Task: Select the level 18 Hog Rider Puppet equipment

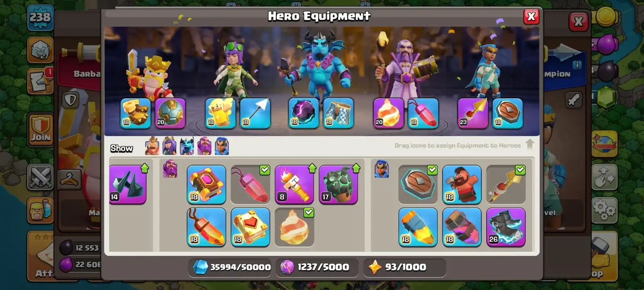Action: tap(462, 184)
